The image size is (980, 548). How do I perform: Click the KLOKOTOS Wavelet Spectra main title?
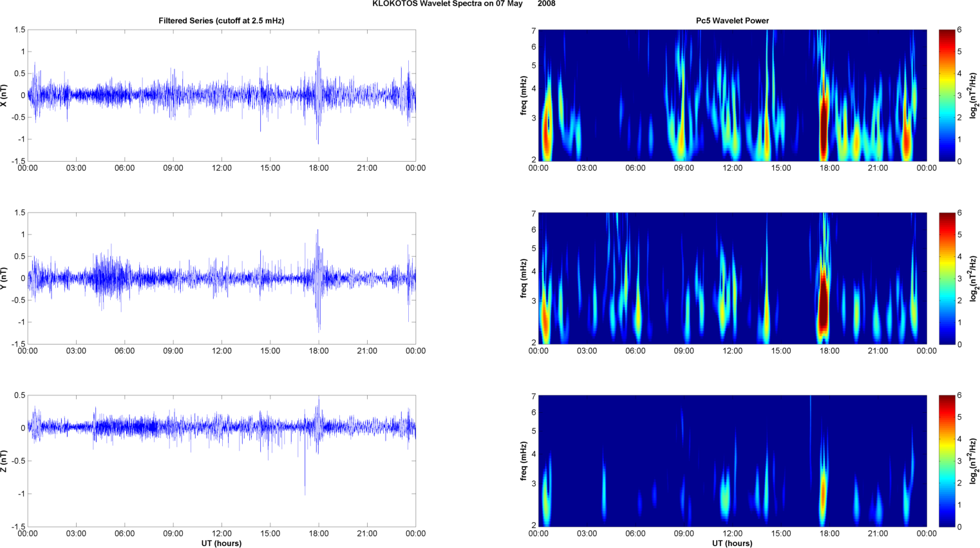464,4
